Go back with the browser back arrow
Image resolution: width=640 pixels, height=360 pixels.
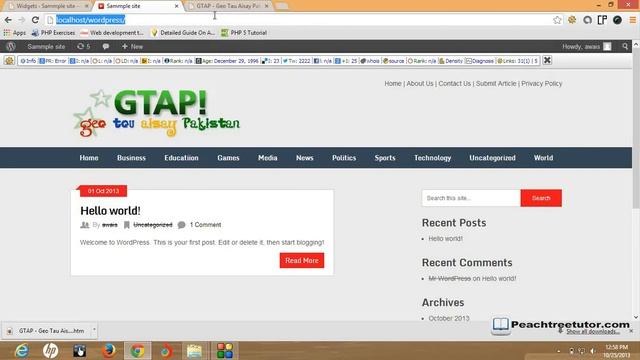coord(8,20)
